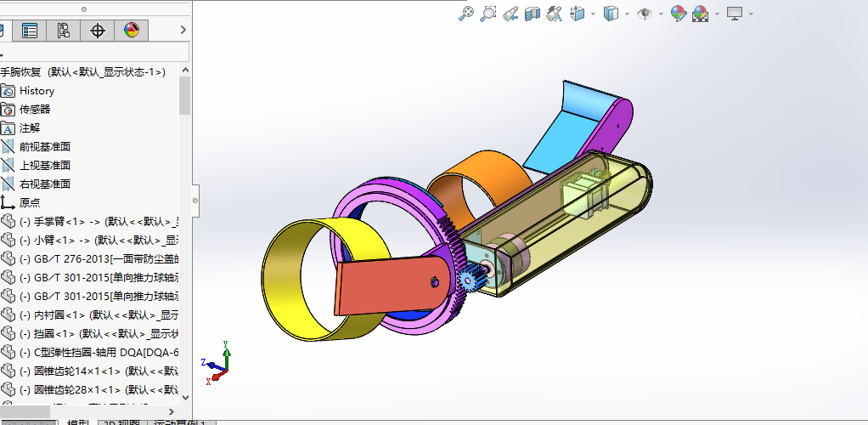Click the Apply Scene icon
868x425 pixels.
pyautogui.click(x=701, y=14)
